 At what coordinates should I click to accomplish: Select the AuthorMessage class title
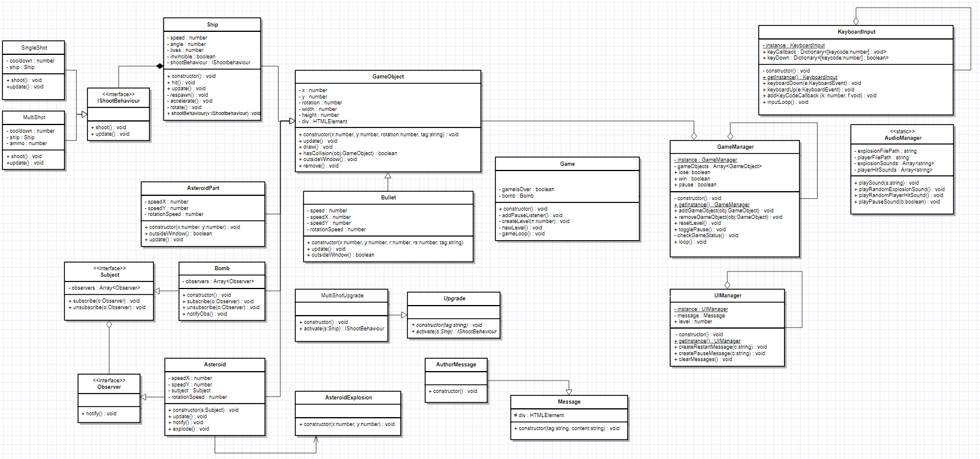click(456, 365)
